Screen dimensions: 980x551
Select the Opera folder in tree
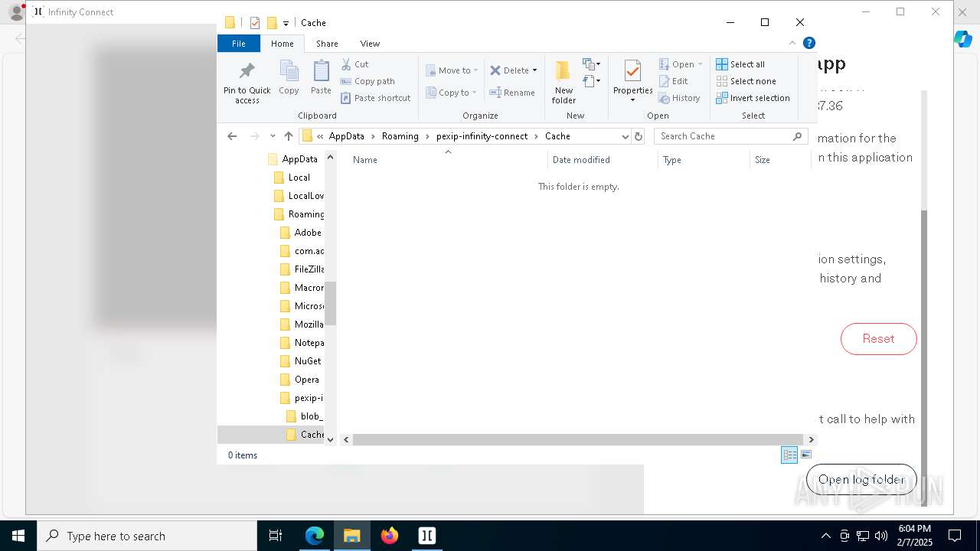coord(299,380)
